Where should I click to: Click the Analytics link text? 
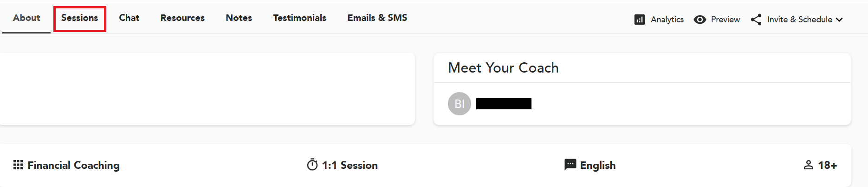pos(667,20)
